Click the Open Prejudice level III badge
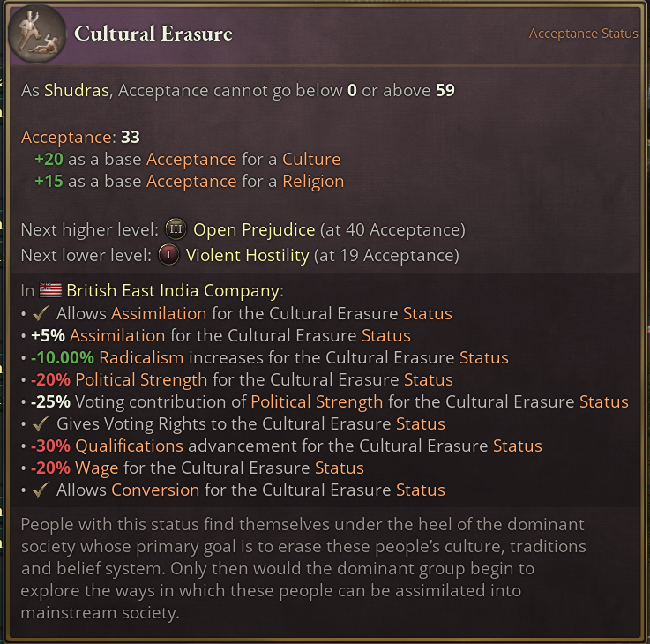Viewport: 650px width, 644px height. [x=176, y=229]
